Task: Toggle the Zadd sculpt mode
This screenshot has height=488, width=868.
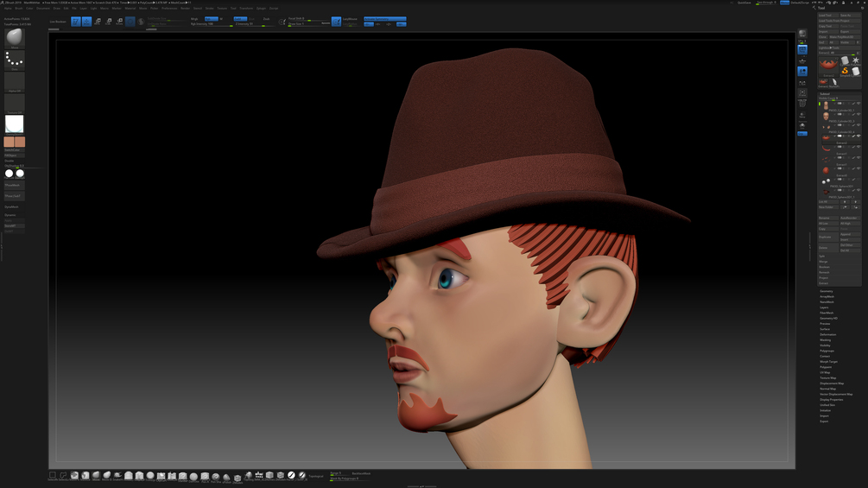Action: click(x=240, y=19)
